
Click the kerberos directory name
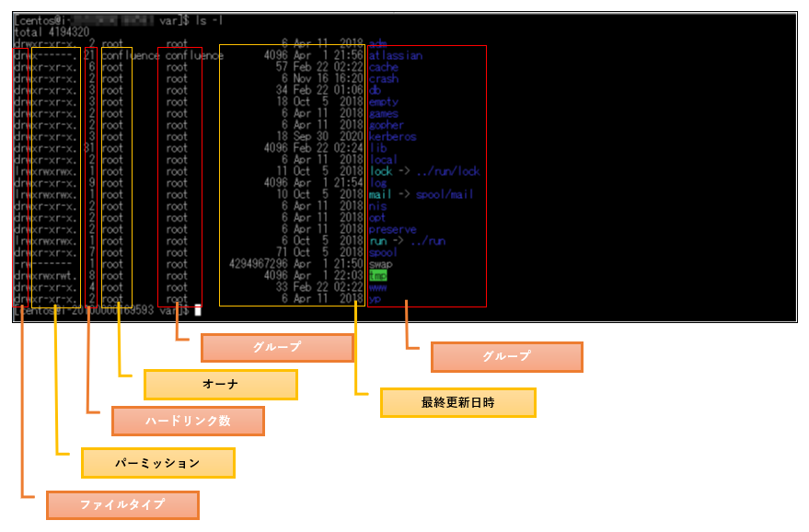(x=393, y=137)
